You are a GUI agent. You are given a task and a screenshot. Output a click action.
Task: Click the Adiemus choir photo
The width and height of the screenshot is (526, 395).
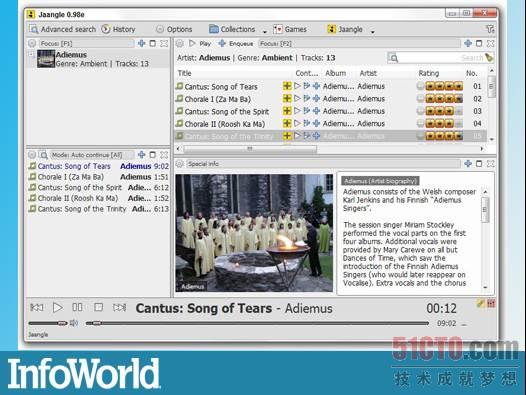[254, 233]
